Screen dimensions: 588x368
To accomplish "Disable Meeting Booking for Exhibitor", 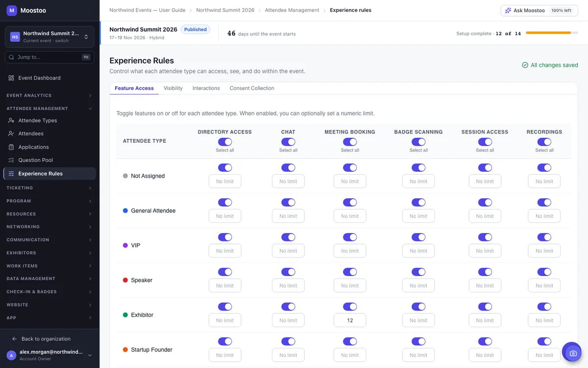I will (350, 307).
